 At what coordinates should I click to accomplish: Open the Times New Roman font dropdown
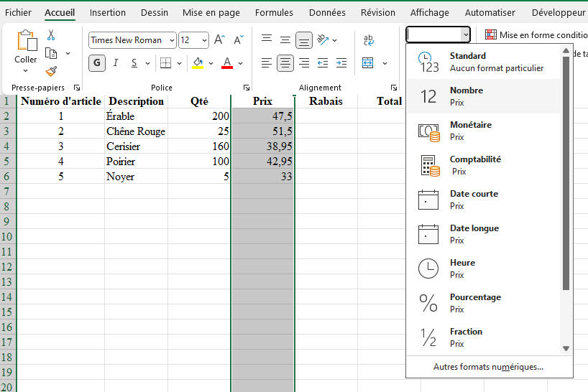pyautogui.click(x=172, y=40)
